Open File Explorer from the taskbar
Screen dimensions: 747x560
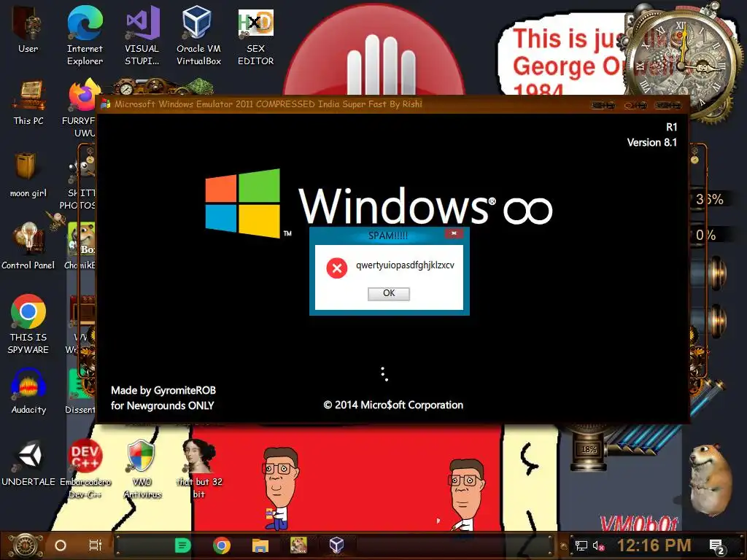click(260, 545)
